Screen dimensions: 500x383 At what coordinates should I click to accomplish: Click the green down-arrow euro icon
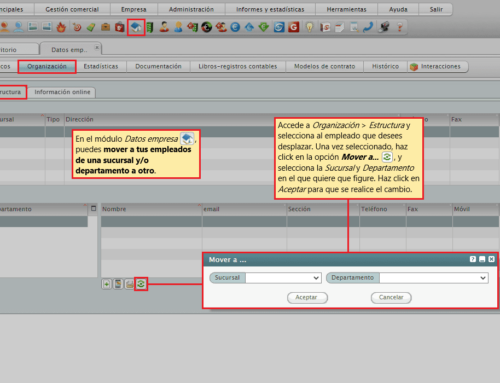tap(264, 27)
